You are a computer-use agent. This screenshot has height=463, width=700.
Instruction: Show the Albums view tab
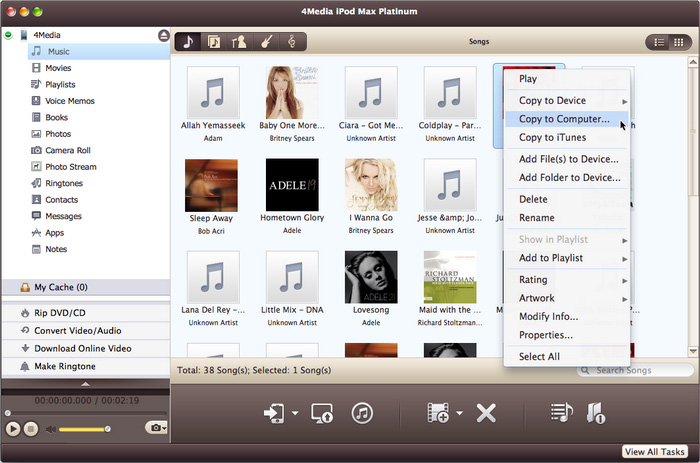click(214, 42)
